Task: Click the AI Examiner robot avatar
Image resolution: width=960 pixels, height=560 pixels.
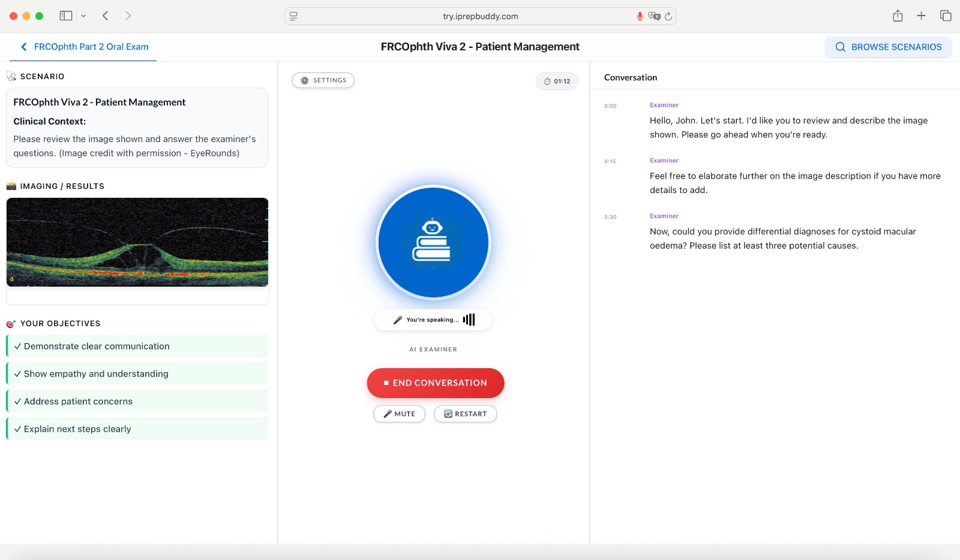Action: [434, 242]
